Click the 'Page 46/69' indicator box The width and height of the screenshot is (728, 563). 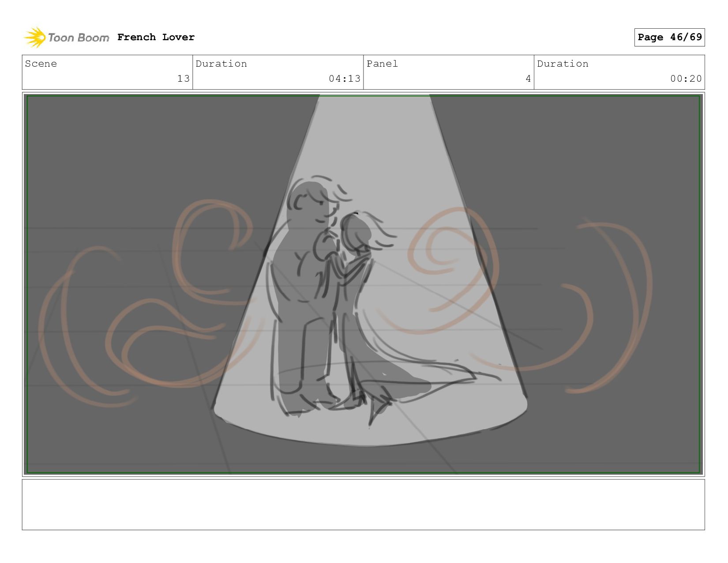669,37
